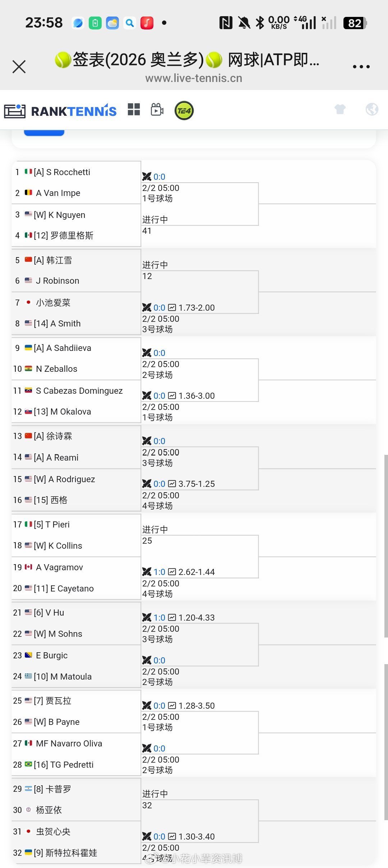Open odds 1.36-3.00 for Okalova match
The image size is (388, 868).
(197, 396)
